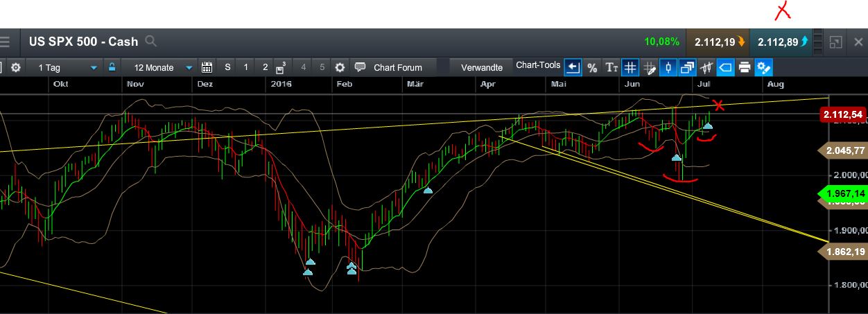Click the sell price 2.112,19 button
Viewport: 868px width, 314px height.
click(717, 42)
